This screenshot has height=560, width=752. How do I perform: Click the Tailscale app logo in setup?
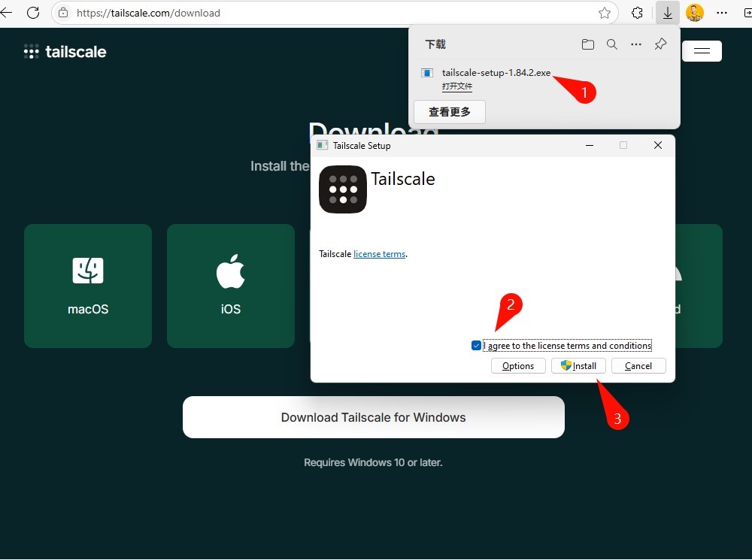tap(342, 189)
